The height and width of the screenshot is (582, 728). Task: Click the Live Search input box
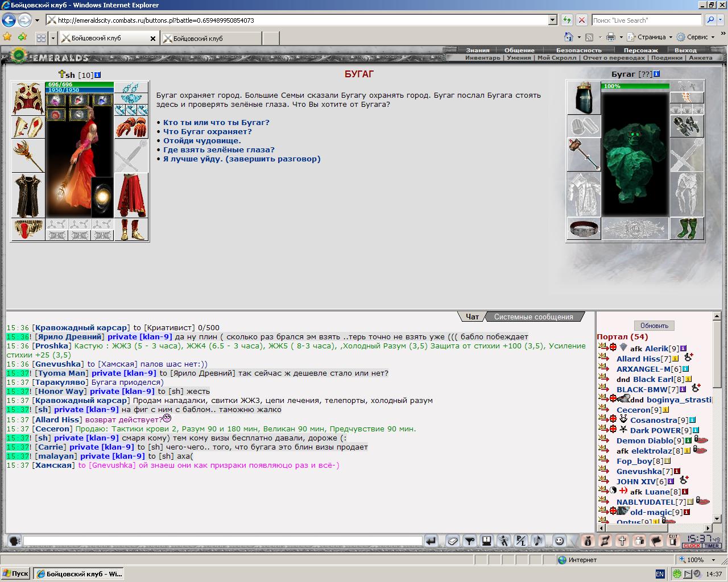646,20
